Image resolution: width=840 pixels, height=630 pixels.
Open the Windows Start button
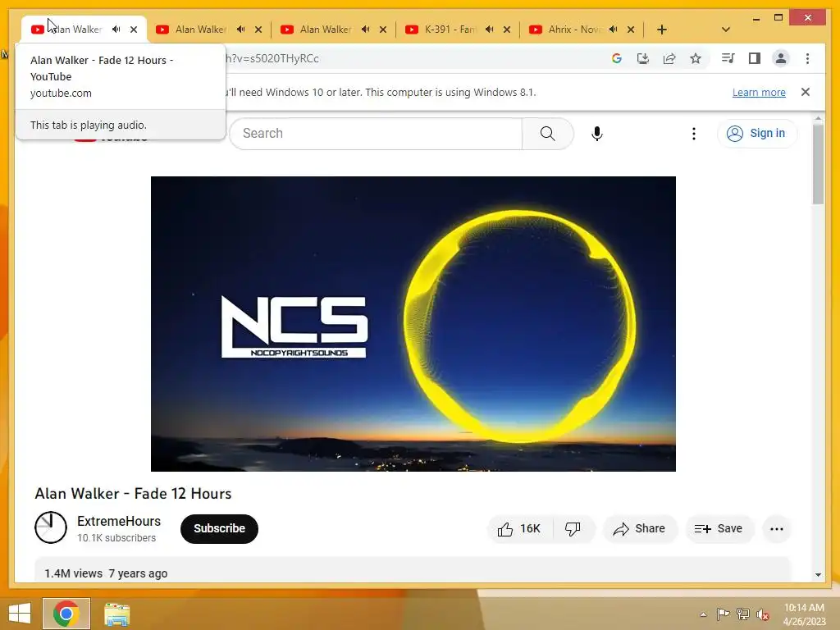(x=20, y=614)
